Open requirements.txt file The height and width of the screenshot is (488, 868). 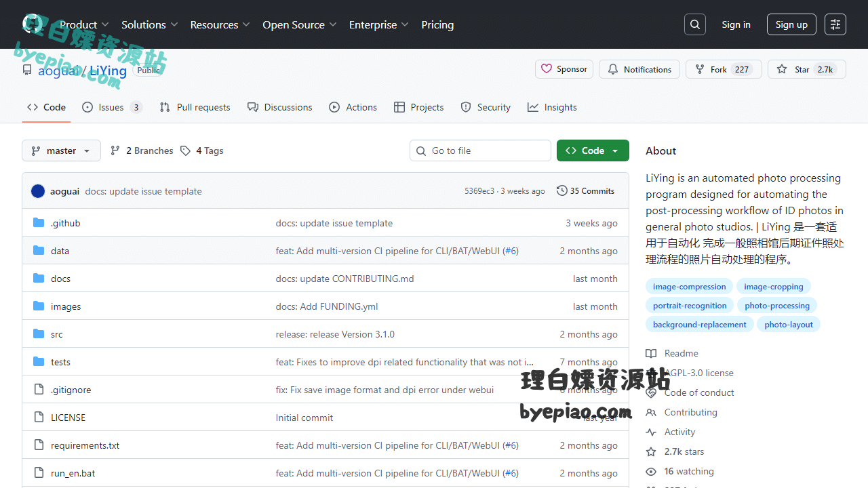point(85,445)
